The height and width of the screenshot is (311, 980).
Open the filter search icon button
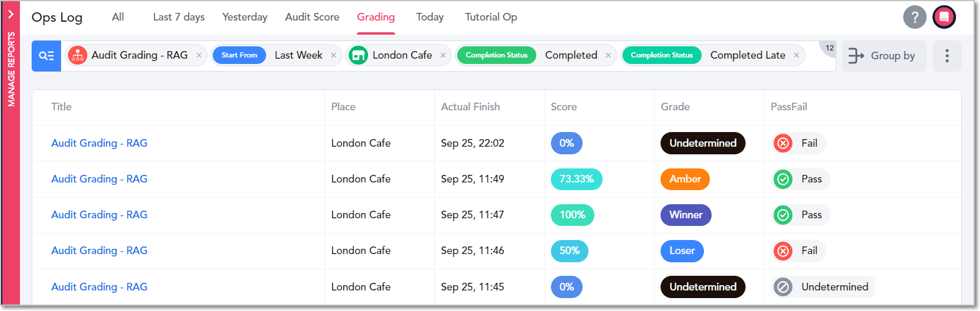click(x=46, y=56)
